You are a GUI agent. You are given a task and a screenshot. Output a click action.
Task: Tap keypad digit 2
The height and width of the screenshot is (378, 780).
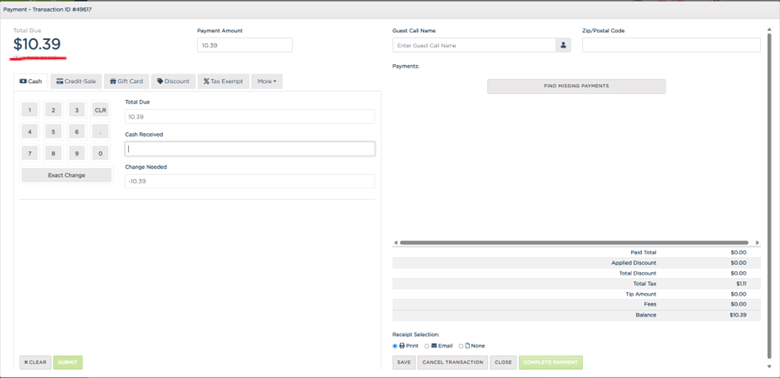click(x=53, y=110)
